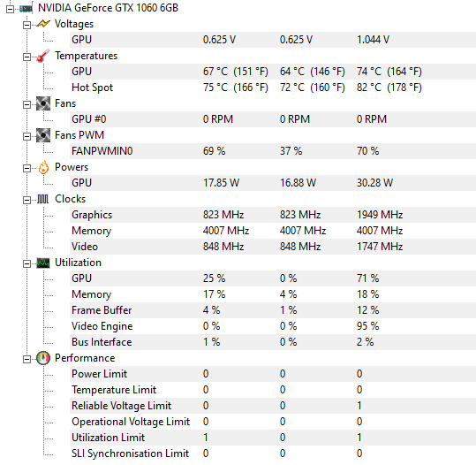This screenshot has width=476, height=465.
Task: Collapse the Voltages section
Action: pos(26,25)
